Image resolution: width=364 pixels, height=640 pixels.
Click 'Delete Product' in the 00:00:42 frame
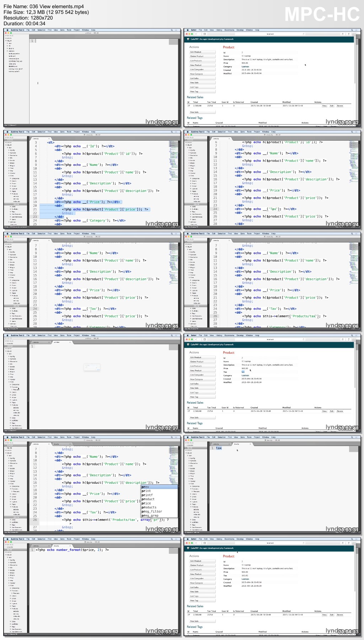coord(202,56)
